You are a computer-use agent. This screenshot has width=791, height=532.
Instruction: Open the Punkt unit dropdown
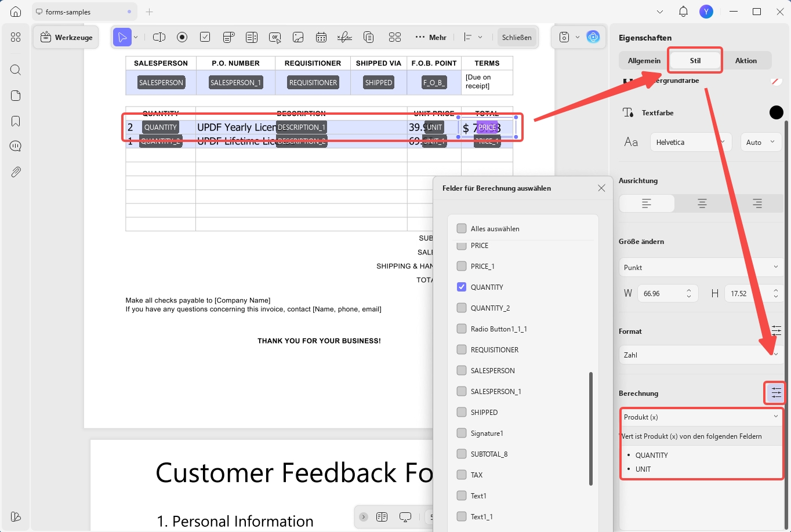tap(701, 267)
